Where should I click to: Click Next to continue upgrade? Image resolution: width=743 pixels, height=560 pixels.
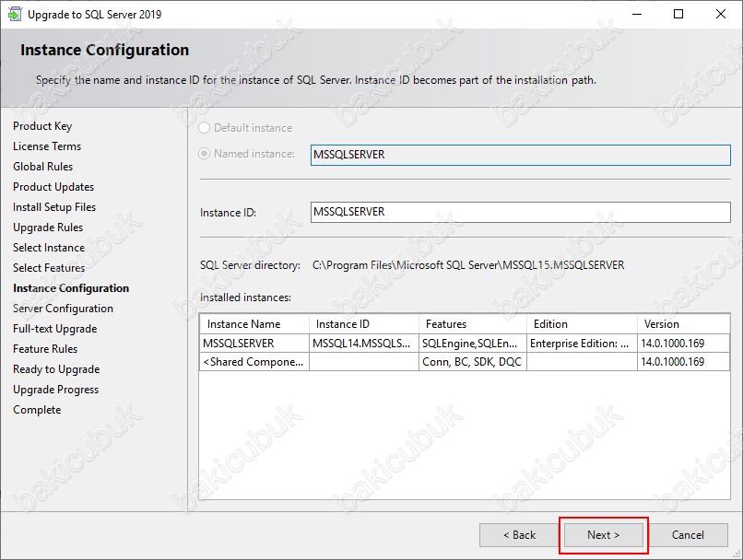click(x=603, y=535)
